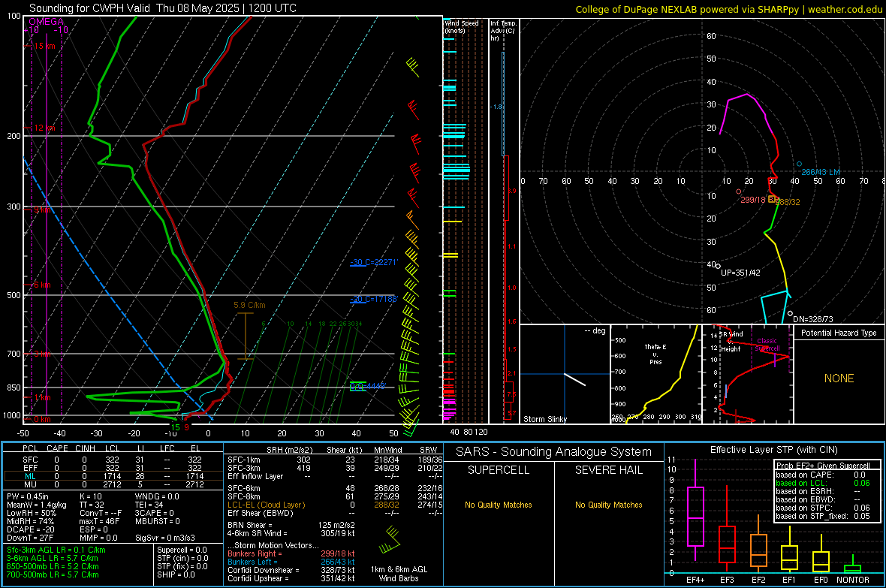Click the 288/32 hodograph label

(788, 202)
